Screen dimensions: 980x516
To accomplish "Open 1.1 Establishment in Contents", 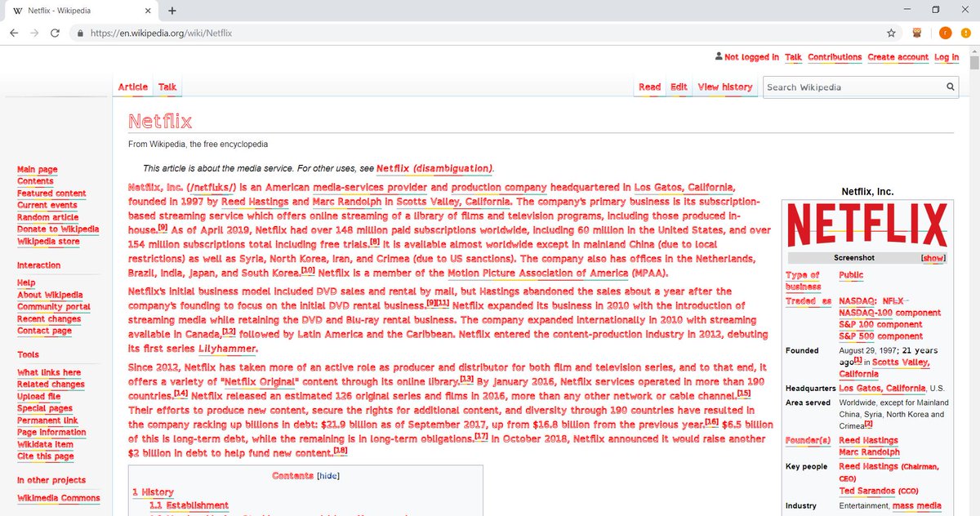I will coord(189,506).
